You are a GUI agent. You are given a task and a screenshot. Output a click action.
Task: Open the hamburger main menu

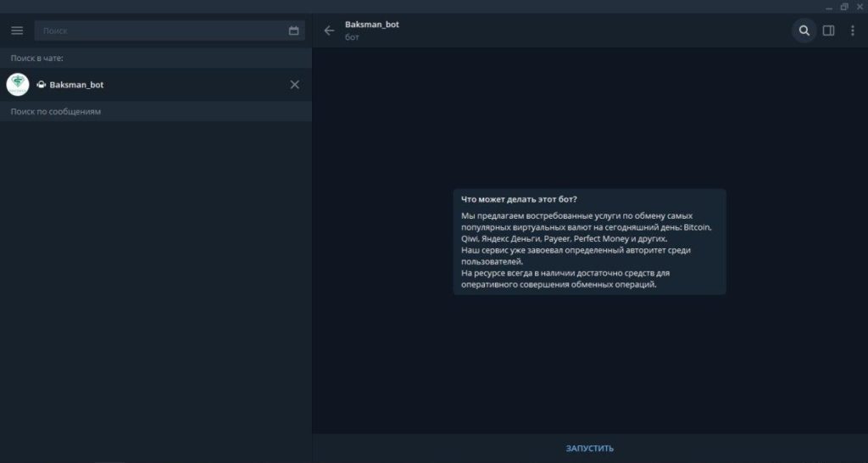pyautogui.click(x=17, y=31)
